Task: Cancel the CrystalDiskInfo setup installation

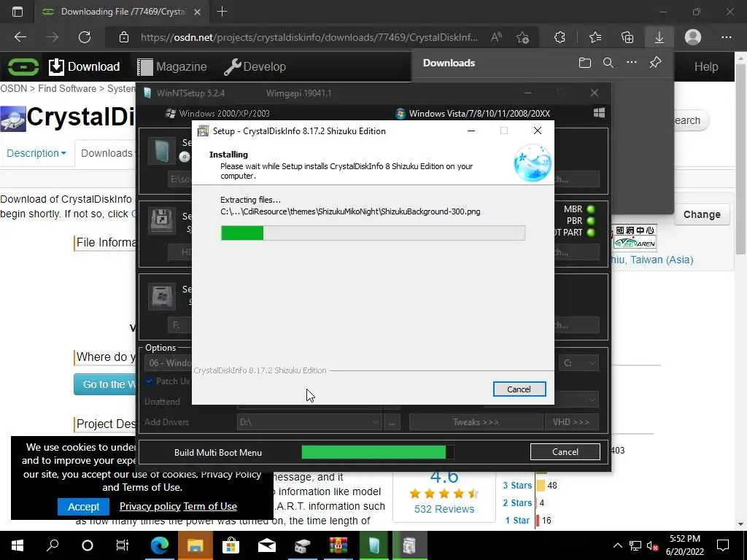Action: pos(519,389)
